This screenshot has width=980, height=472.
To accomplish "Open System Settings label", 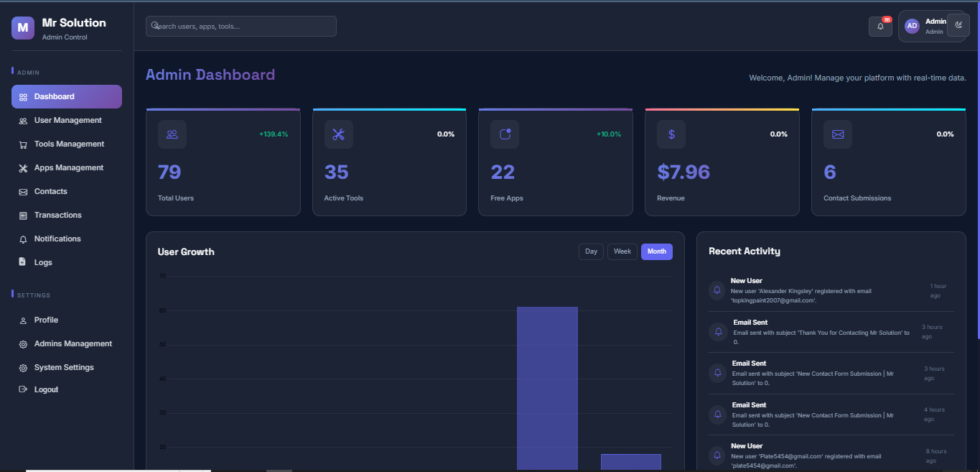I will coord(64,367).
